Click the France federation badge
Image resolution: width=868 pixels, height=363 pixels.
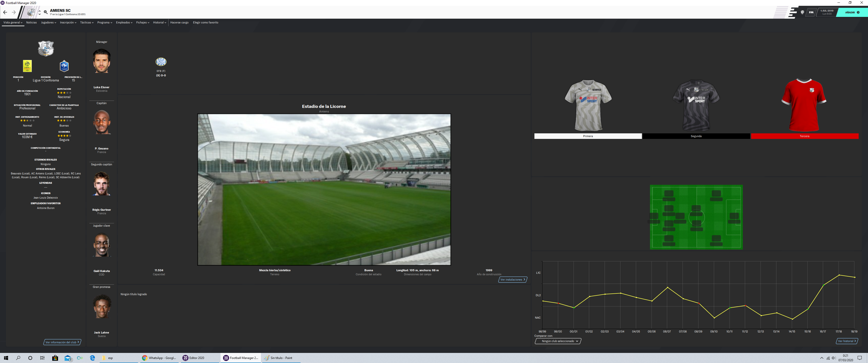coord(64,66)
